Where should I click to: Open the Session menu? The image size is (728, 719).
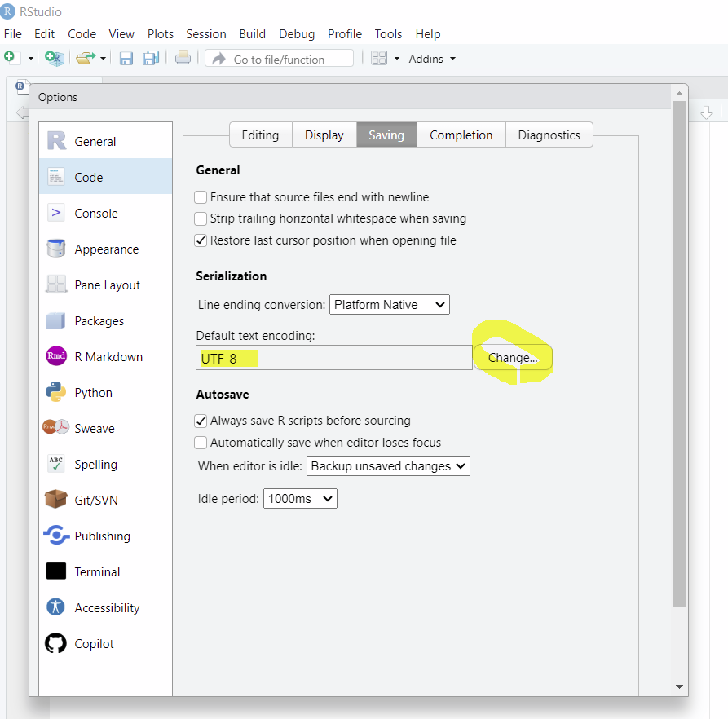(205, 34)
